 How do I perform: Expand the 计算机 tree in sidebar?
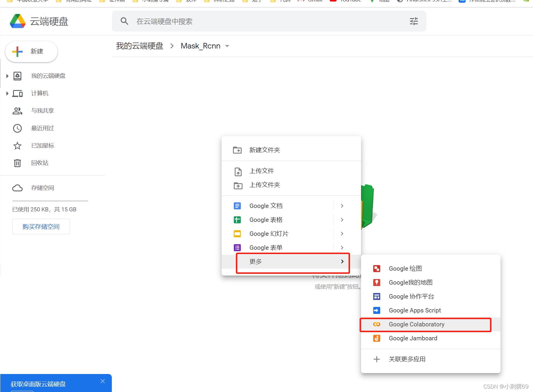[x=7, y=93]
